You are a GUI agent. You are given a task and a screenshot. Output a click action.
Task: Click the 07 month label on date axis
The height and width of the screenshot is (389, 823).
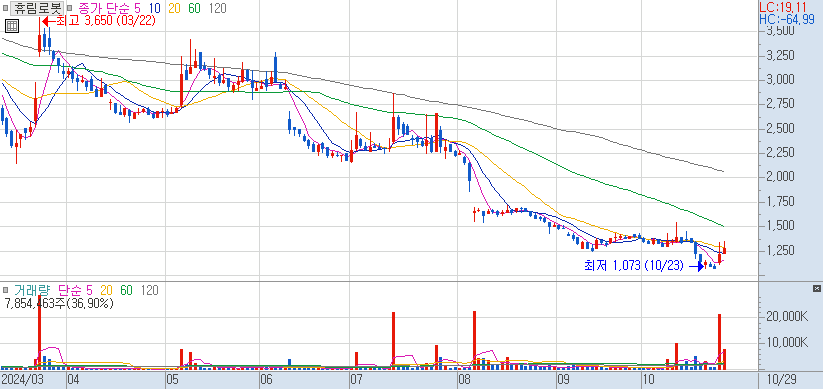(x=357, y=379)
